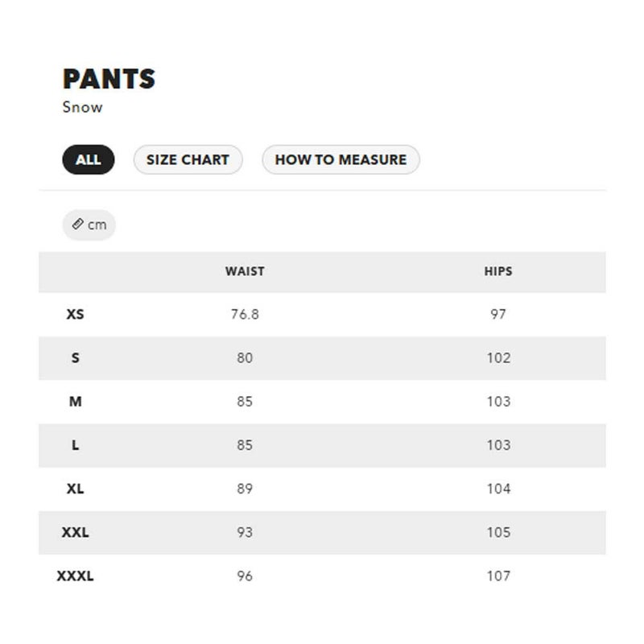The width and height of the screenshot is (644, 644).
Task: Select the S size row label
Action: point(75,357)
